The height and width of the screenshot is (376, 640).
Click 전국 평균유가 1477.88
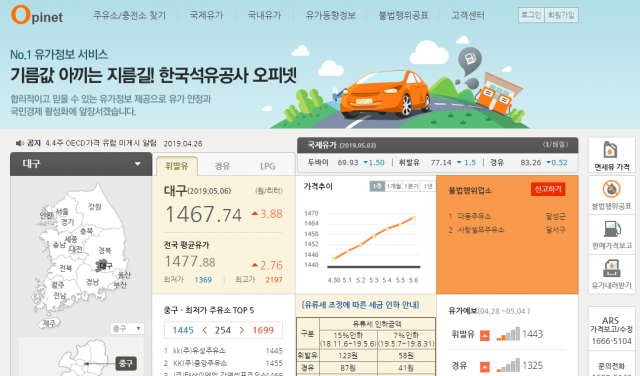[190, 262]
